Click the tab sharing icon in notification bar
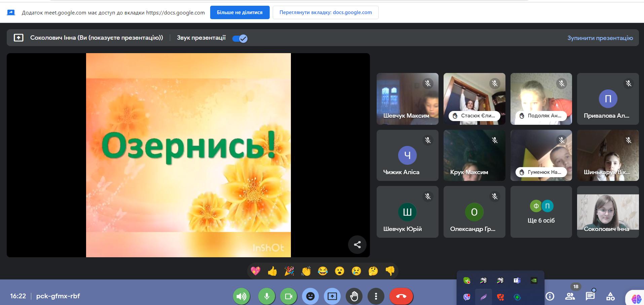 11,12
